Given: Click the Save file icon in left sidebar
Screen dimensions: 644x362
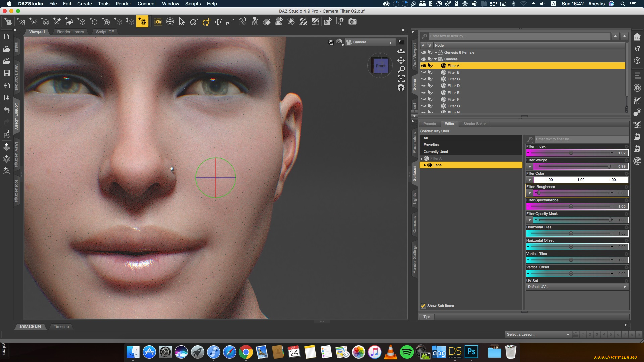Looking at the screenshot, I should pos(6,73).
